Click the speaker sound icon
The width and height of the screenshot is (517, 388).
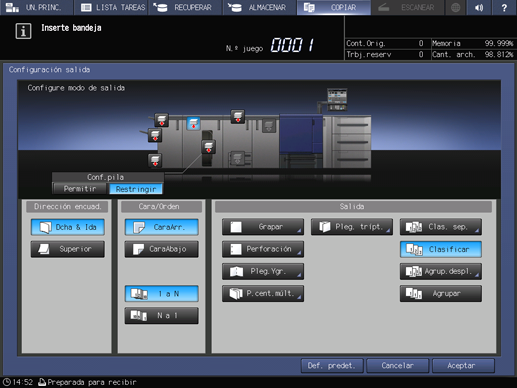[x=479, y=7]
